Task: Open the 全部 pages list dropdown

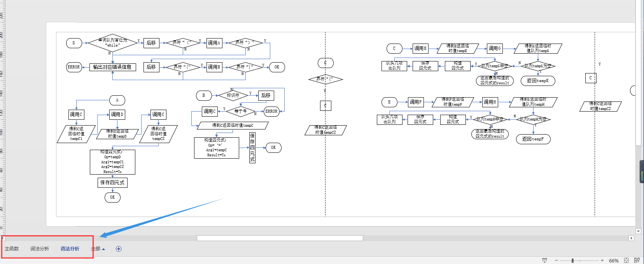Action: [x=98, y=249]
